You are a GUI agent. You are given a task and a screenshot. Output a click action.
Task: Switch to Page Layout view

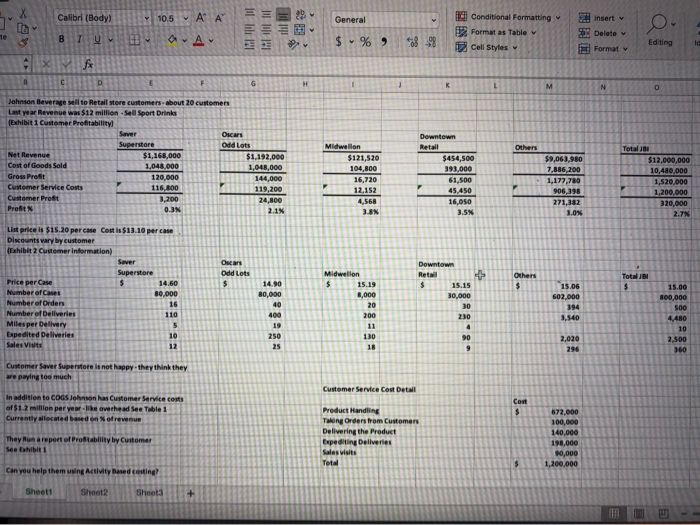(639, 514)
